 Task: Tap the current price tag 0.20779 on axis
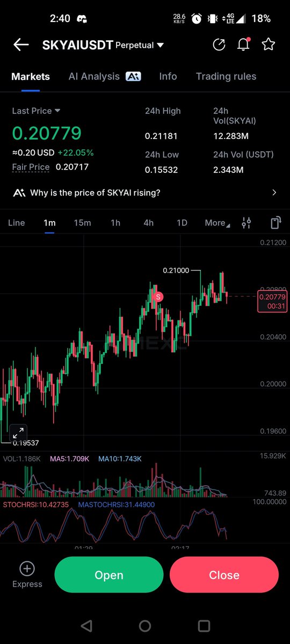click(272, 301)
